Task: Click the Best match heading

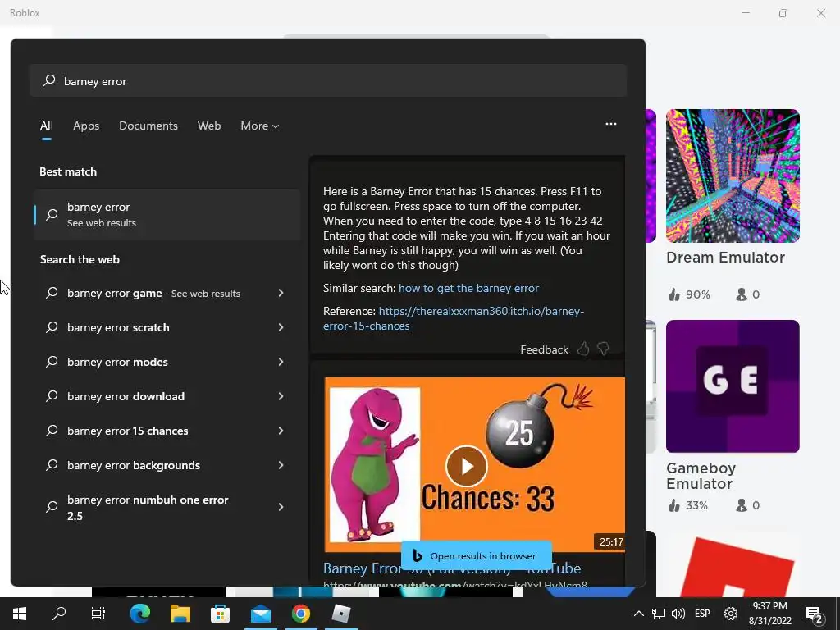Action: pos(68,171)
